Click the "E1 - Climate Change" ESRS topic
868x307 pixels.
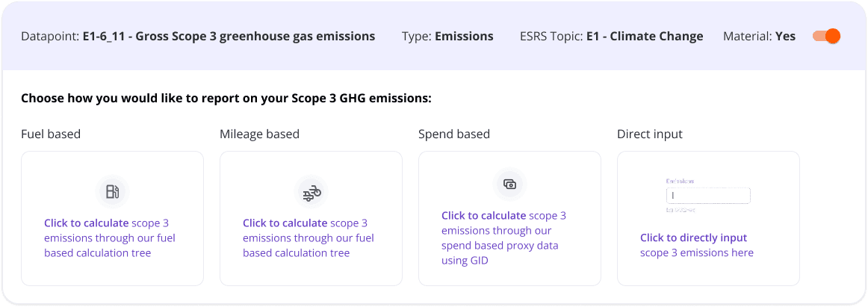645,36
